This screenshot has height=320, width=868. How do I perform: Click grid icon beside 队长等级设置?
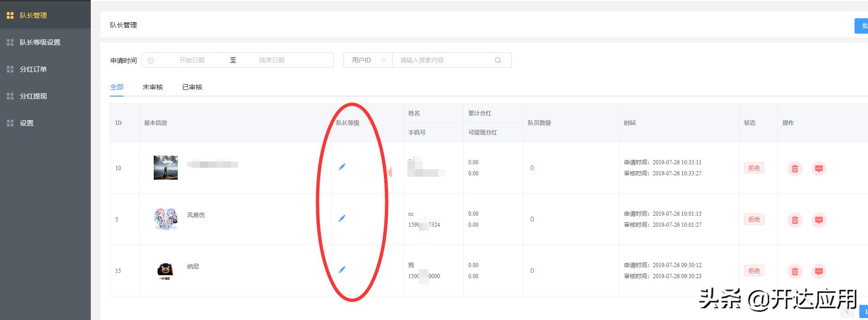pyautogui.click(x=10, y=42)
